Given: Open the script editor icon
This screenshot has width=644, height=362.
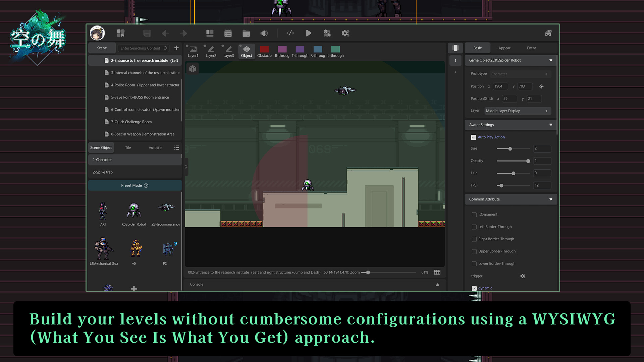Looking at the screenshot, I should tap(290, 33).
